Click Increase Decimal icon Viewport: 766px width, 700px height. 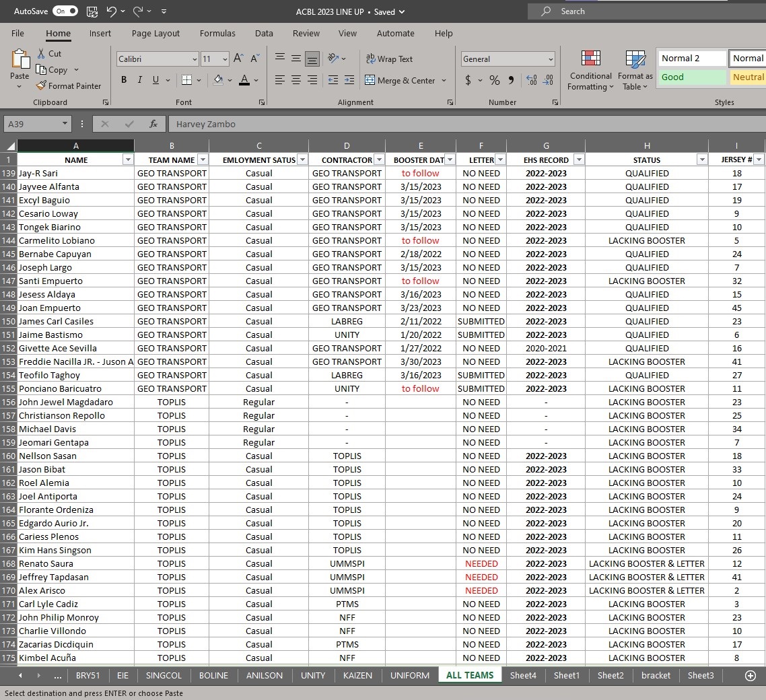coord(532,80)
